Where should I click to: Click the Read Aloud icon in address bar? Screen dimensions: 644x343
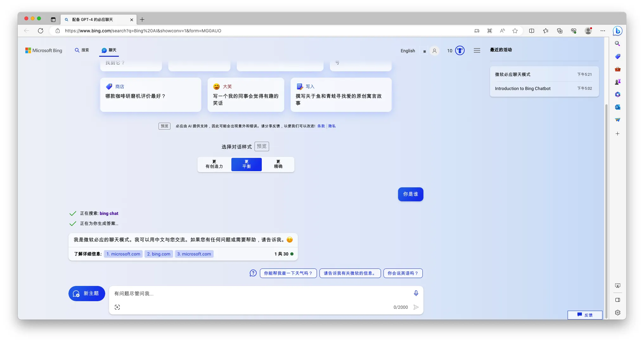502,31
